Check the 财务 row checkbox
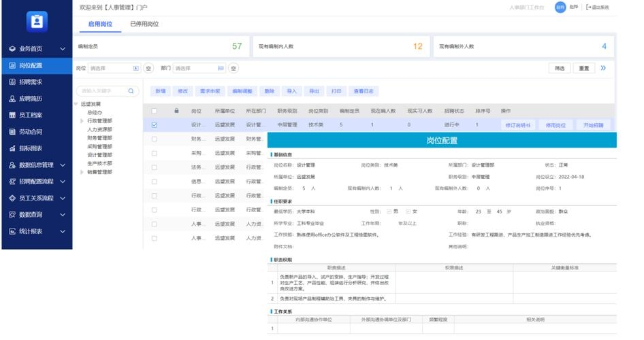This screenshot has width=644, height=340. coord(155,139)
